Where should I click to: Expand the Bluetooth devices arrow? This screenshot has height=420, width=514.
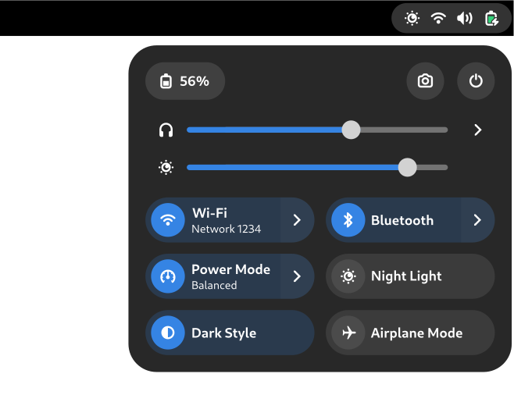(477, 220)
